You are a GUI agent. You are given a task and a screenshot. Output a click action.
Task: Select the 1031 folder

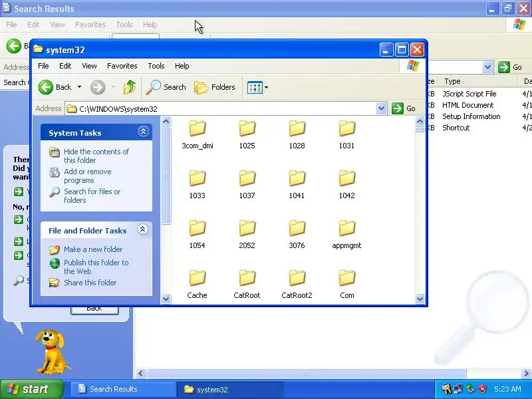pos(346,135)
